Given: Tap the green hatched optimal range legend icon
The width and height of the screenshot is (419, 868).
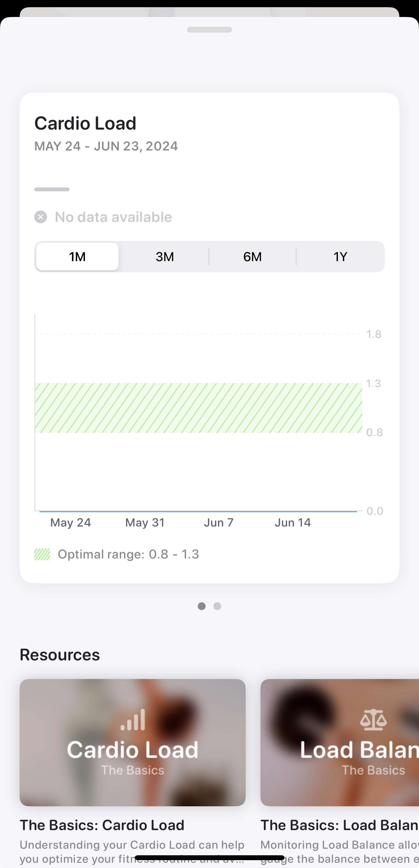Looking at the screenshot, I should pyautogui.click(x=42, y=554).
